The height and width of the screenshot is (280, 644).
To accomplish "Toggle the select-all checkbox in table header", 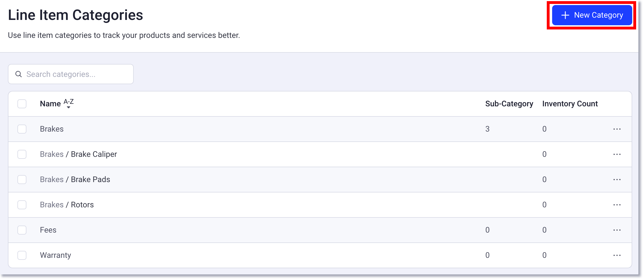I will (x=22, y=104).
